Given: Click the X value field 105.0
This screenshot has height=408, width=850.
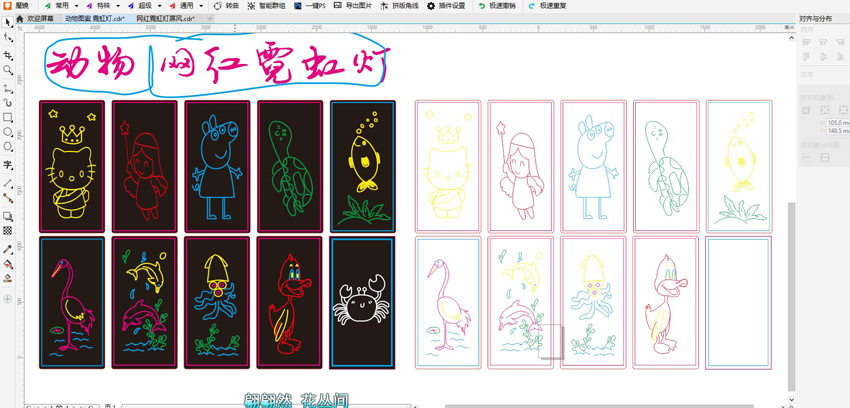Looking at the screenshot, I should coord(838,122).
